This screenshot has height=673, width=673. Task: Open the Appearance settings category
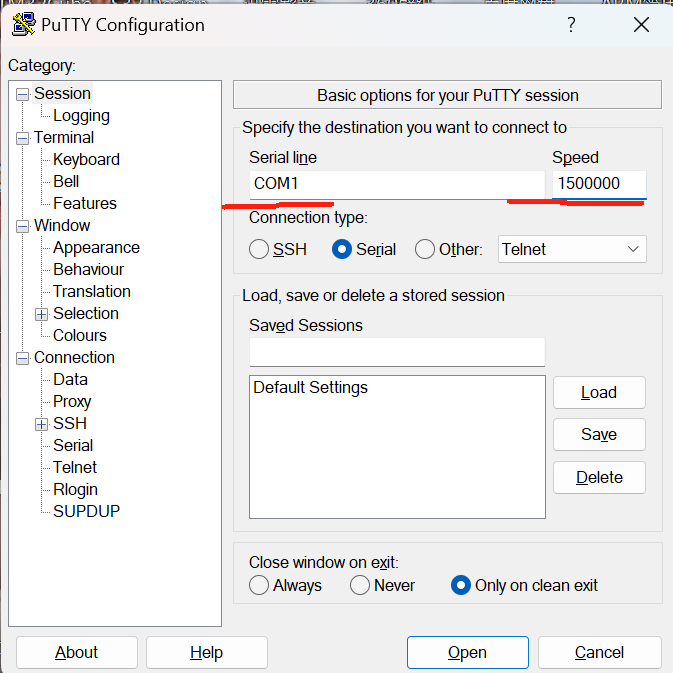[96, 248]
